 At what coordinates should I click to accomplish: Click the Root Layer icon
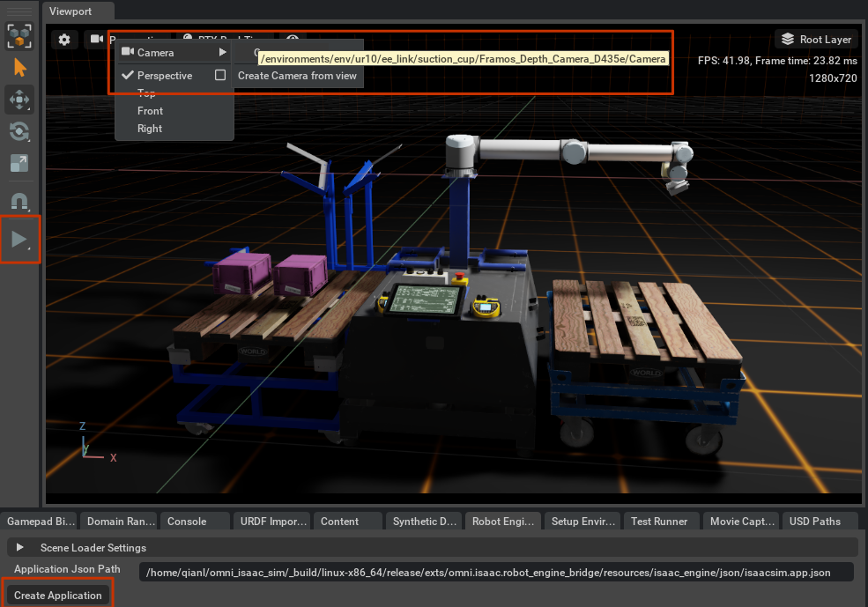(787, 39)
